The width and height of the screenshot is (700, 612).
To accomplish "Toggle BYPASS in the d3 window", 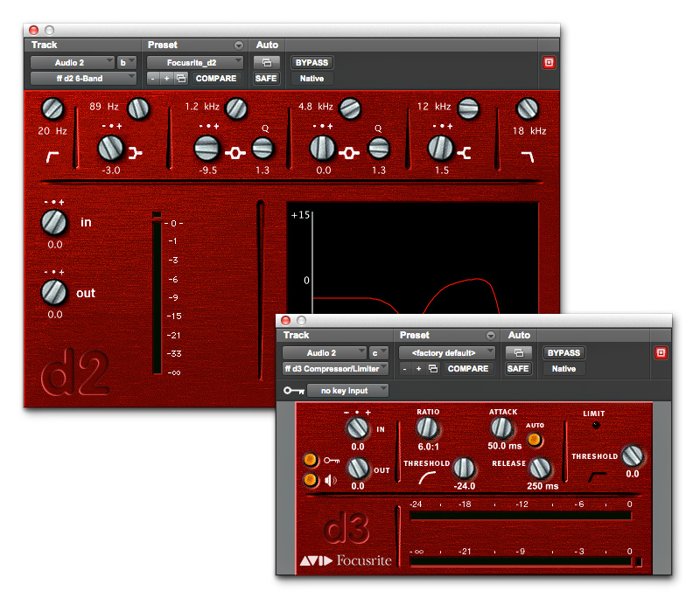I will tap(563, 353).
